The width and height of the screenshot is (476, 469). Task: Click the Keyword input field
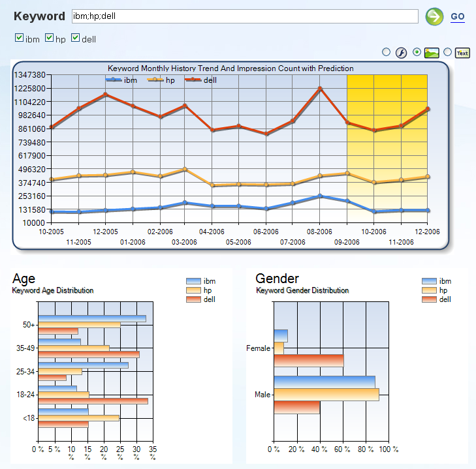pos(245,16)
